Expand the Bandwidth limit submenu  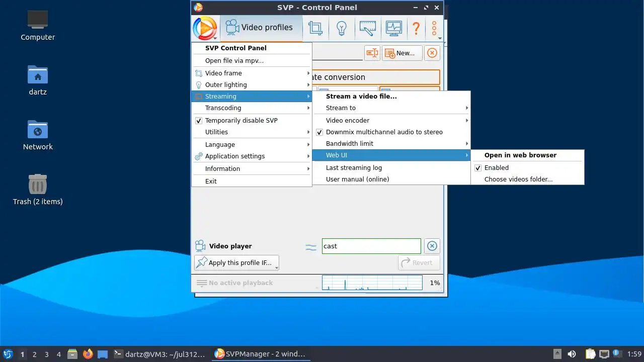[x=391, y=144]
